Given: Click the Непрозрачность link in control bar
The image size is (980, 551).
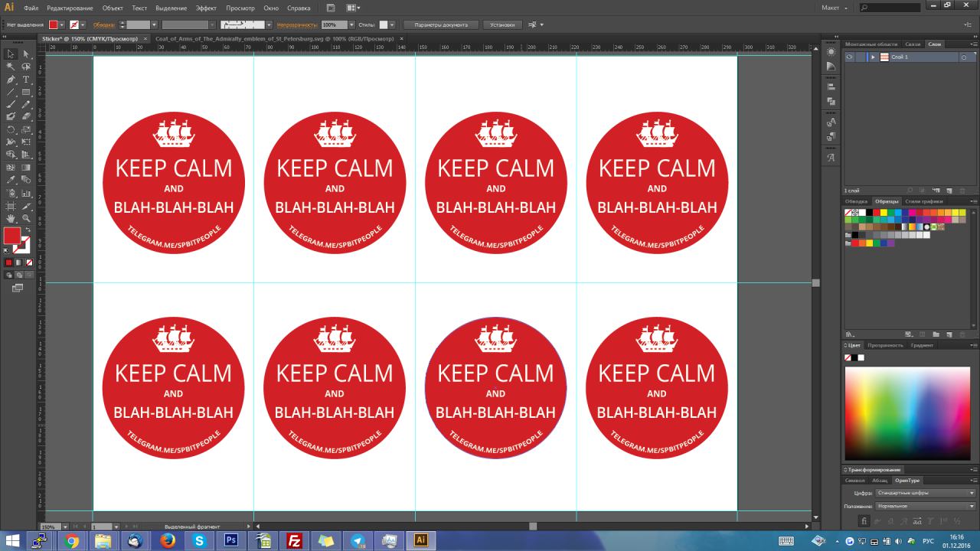Looking at the screenshot, I should click(297, 25).
